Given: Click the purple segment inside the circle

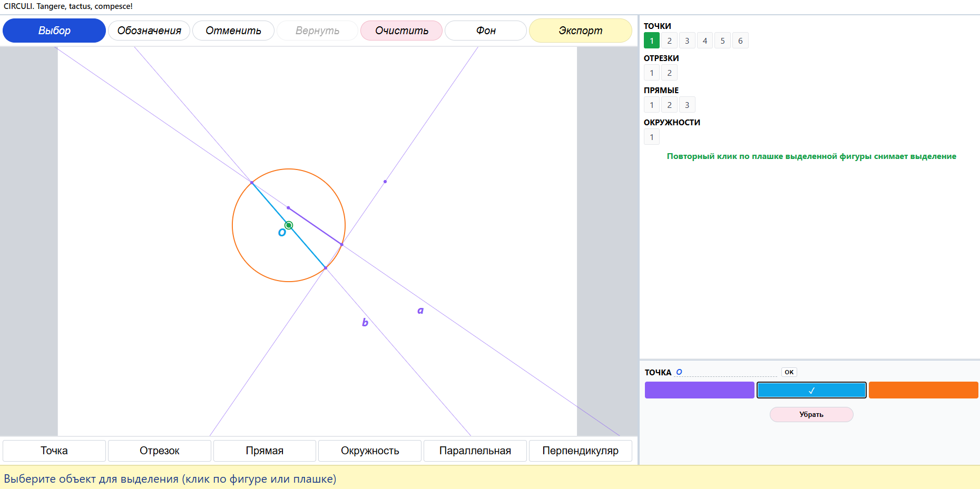Looking at the screenshot, I should tap(315, 226).
